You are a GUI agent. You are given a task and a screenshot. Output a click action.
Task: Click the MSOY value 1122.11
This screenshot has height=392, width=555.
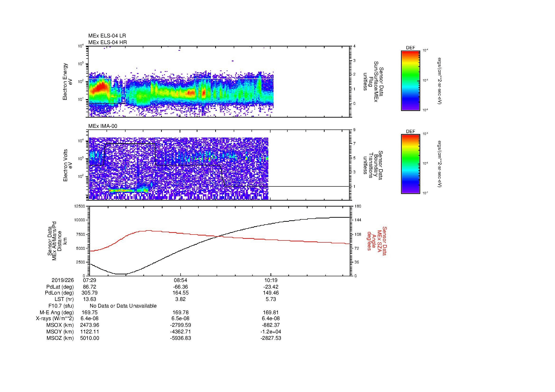pos(89,332)
